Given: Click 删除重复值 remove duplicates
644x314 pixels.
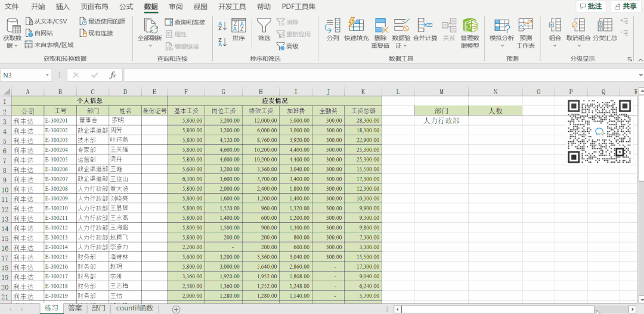Looking at the screenshot, I should click(380, 33).
